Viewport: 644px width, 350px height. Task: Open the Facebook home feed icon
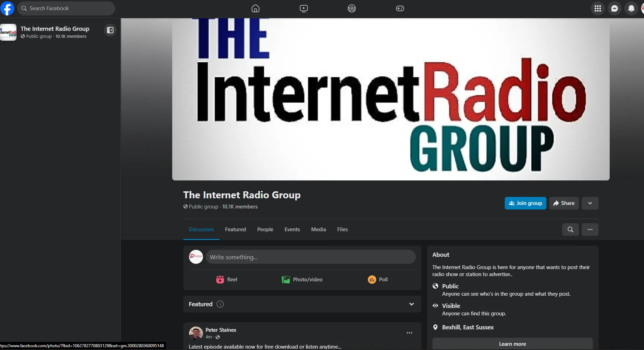[255, 8]
